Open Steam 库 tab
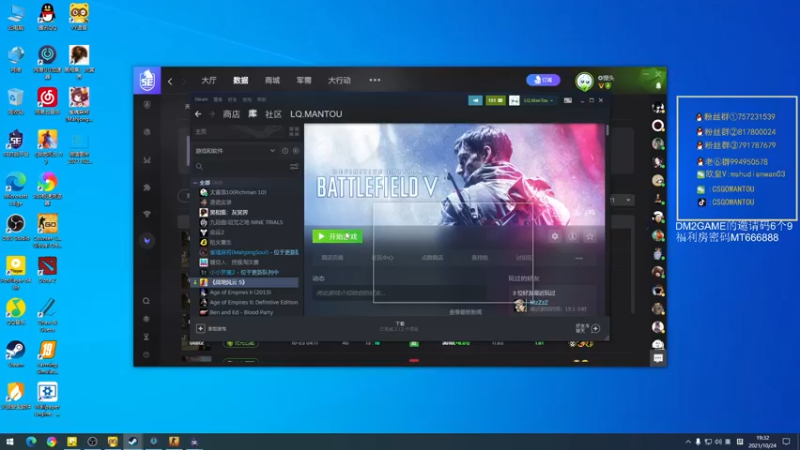The width and height of the screenshot is (800, 450). [253, 114]
